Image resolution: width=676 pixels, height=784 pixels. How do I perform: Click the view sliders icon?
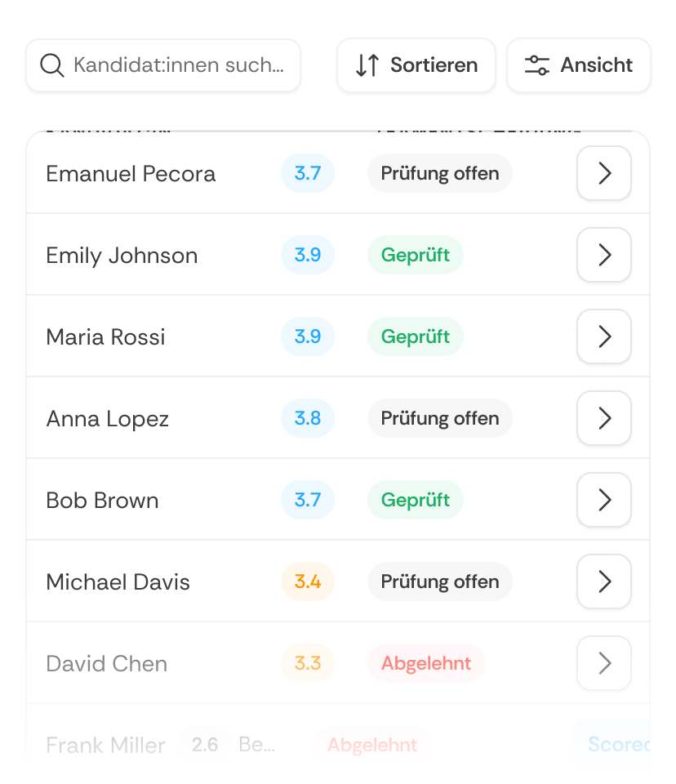pos(537,65)
